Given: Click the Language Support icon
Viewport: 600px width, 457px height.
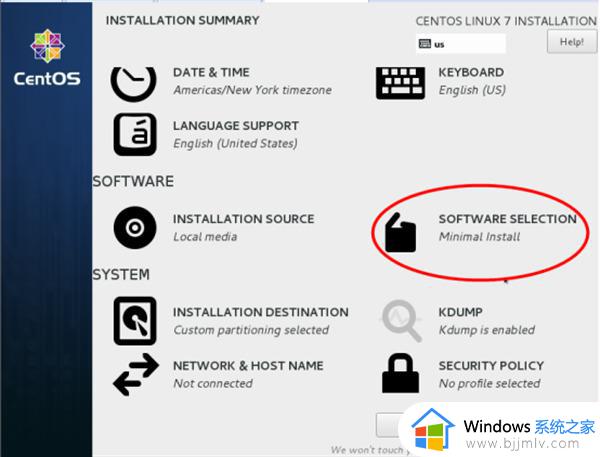Looking at the screenshot, I should tap(134, 134).
